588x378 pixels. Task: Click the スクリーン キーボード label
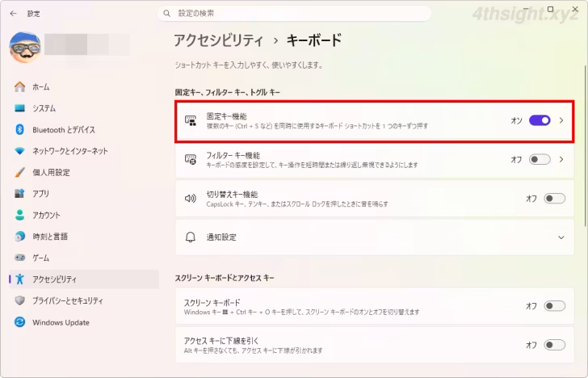(212, 302)
